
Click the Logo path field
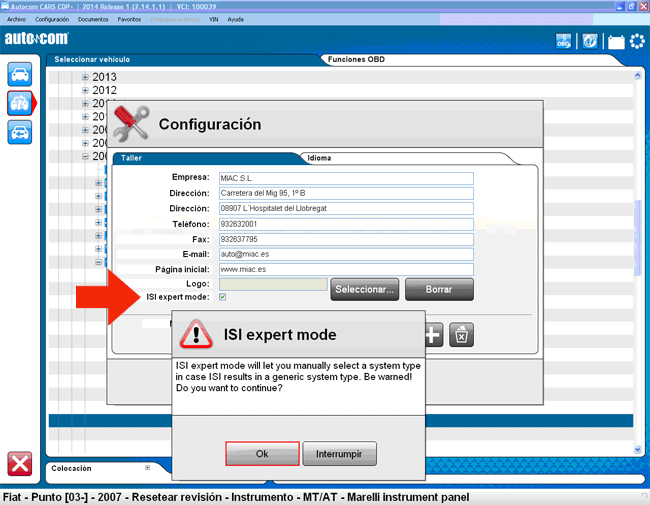tap(273, 284)
